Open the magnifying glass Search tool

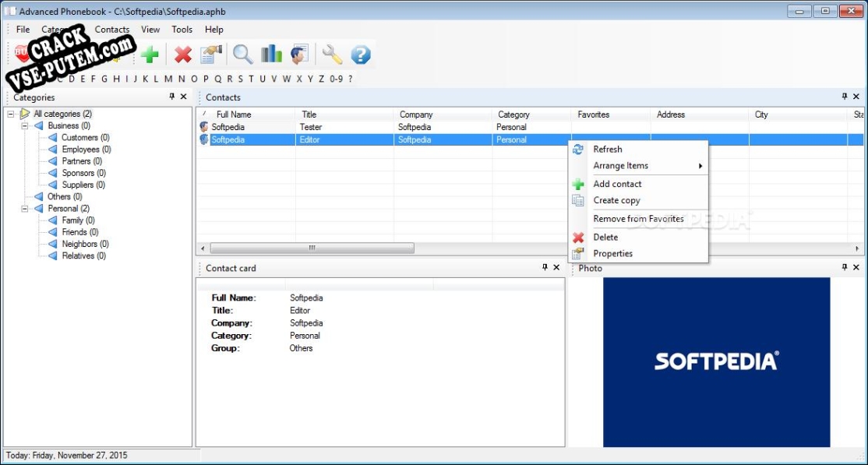[242, 55]
